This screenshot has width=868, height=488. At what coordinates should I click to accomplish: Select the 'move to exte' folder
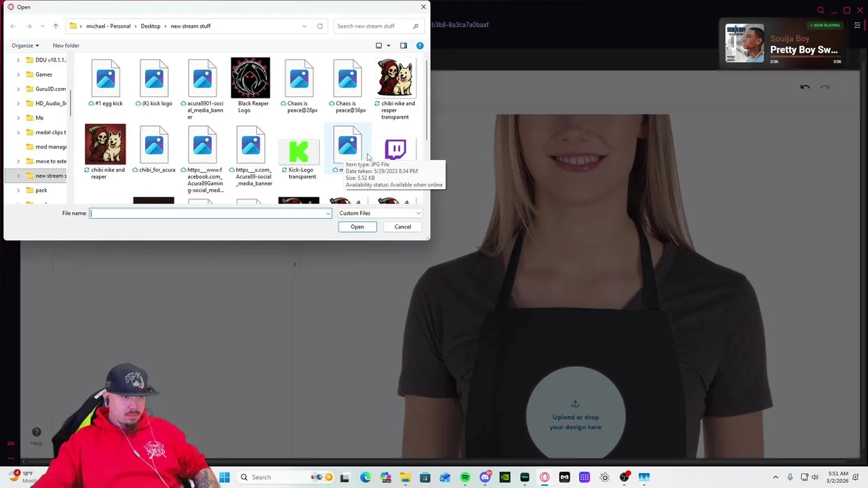46,161
